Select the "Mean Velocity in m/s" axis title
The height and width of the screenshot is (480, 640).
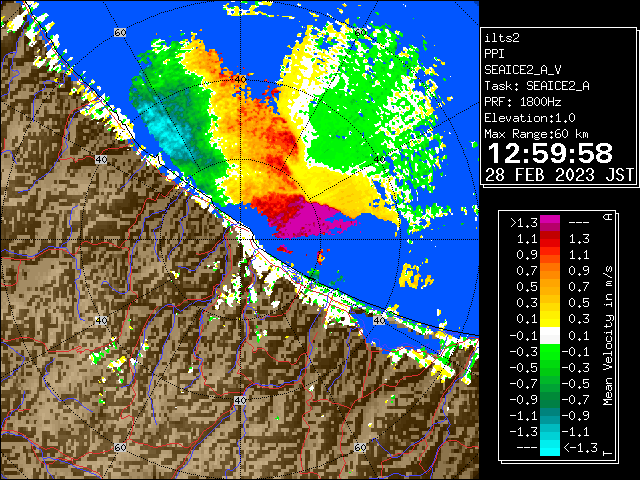pos(608,336)
